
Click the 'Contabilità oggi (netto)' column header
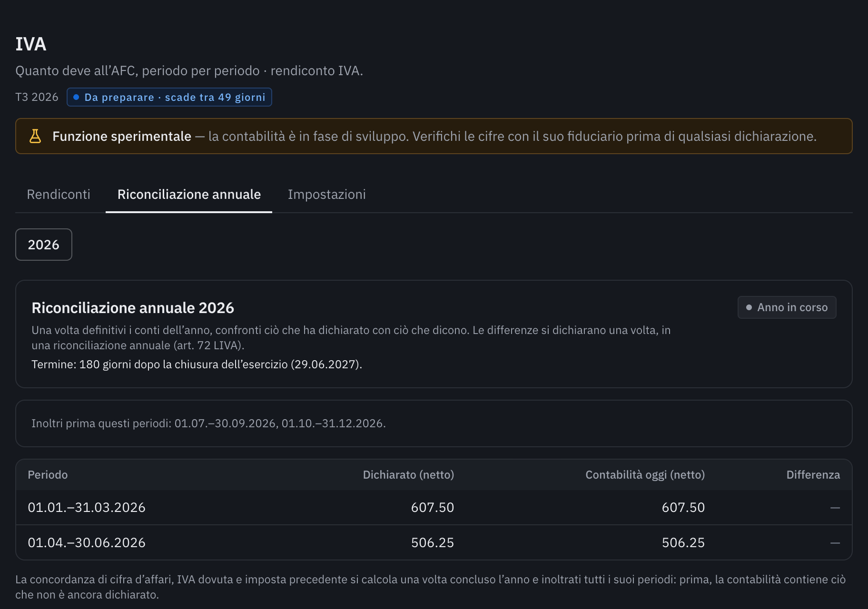point(645,474)
